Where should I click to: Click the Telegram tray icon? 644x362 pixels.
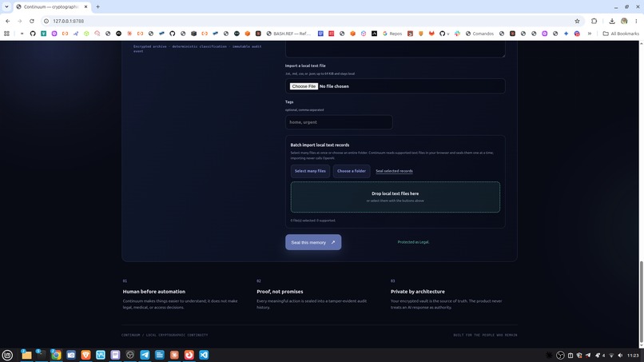[x=588, y=356]
